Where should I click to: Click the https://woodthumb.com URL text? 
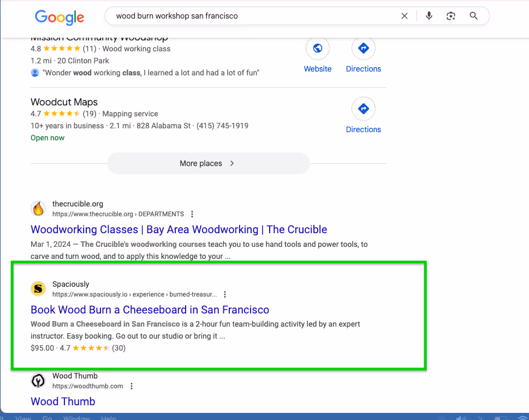[x=88, y=386]
